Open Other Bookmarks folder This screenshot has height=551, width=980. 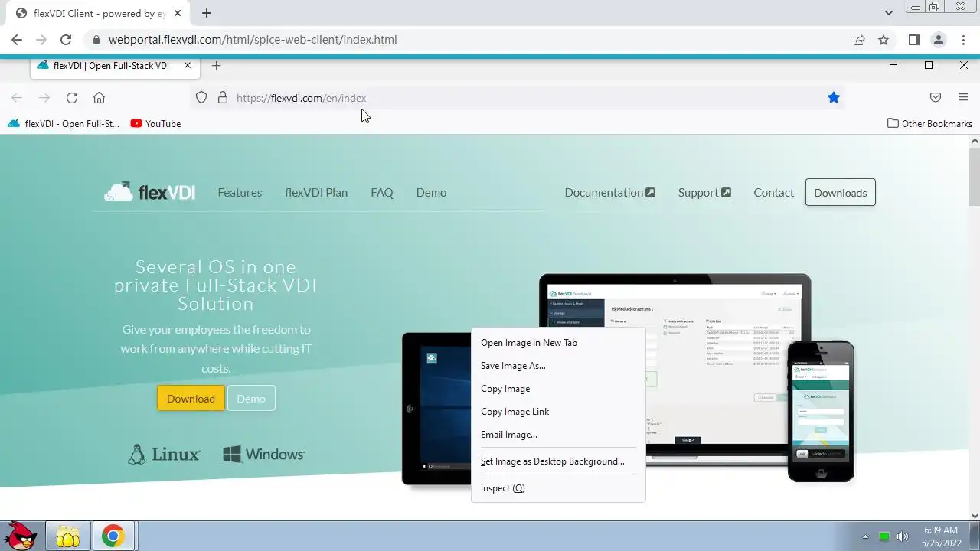pos(929,124)
